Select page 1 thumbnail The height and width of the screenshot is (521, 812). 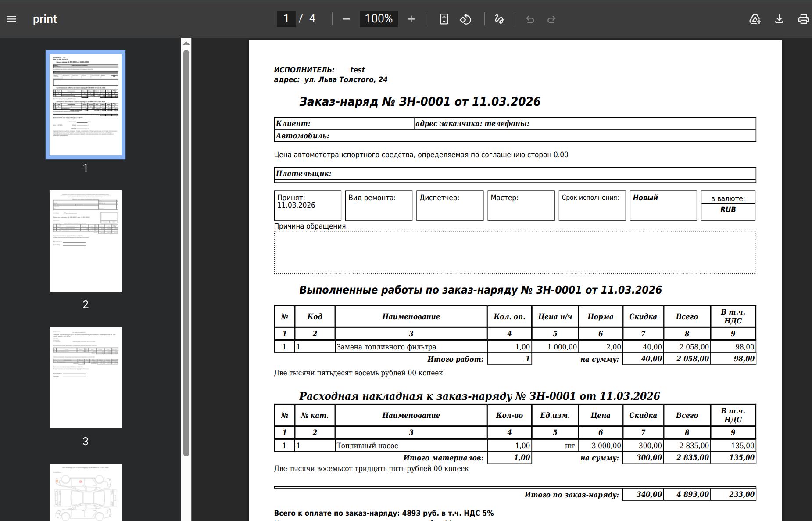[86, 104]
